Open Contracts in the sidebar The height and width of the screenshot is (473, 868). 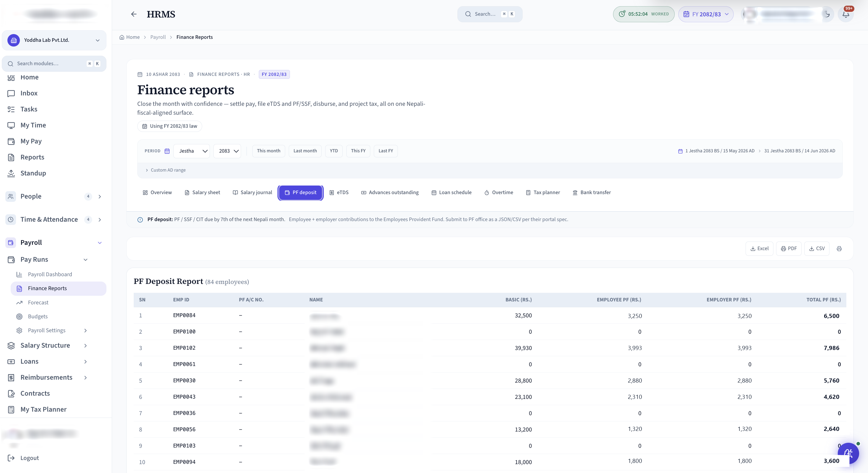click(x=54, y=394)
